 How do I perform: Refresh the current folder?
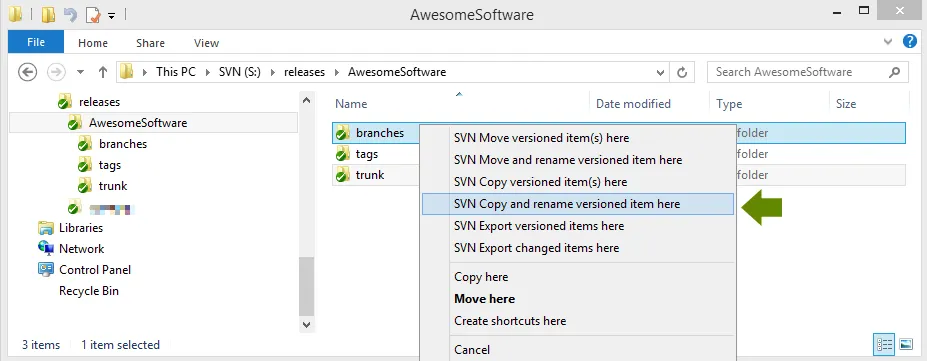682,73
